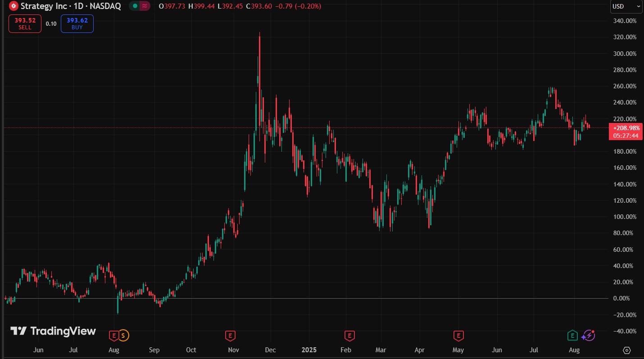The image size is (644, 359).
Task: Click the Mar label on time axis
Action: 381,350
